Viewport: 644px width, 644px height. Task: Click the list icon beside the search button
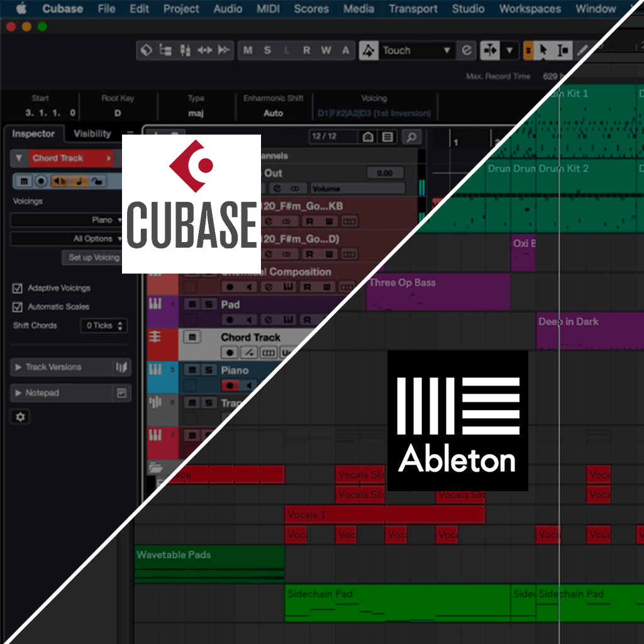tap(387, 136)
